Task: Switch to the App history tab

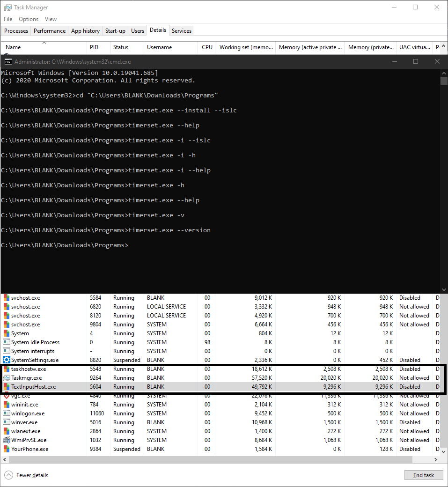Action: click(85, 31)
